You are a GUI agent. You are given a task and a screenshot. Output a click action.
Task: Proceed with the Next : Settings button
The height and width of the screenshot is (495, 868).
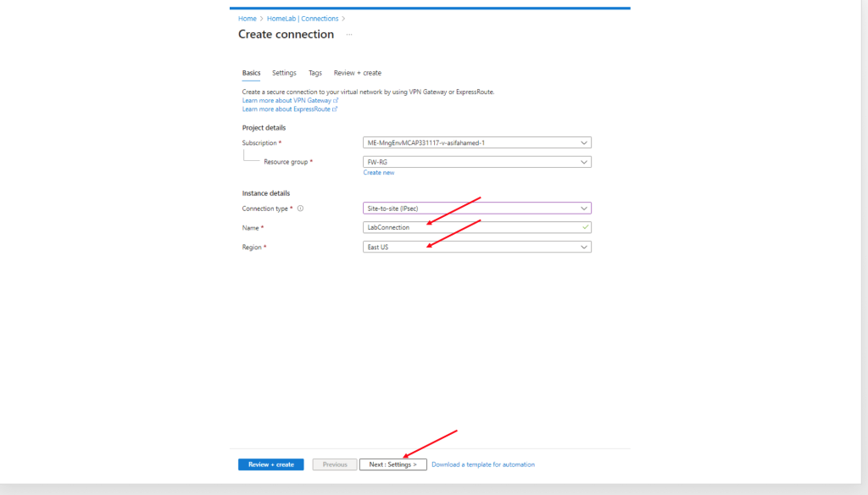[x=392, y=464]
